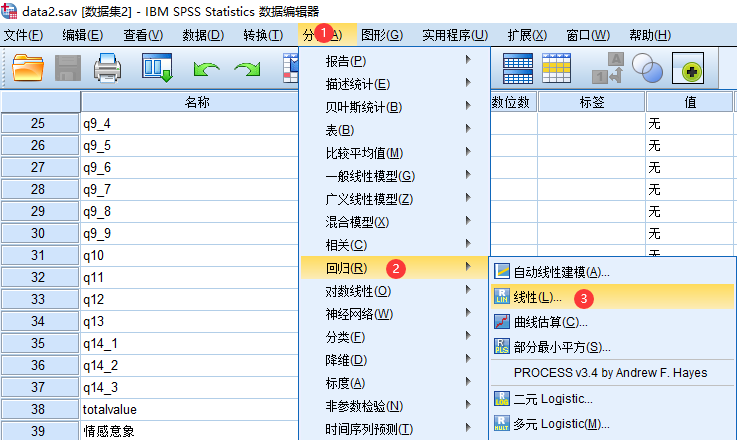Click the Undo green arrow icon
Screen dimensions: 737x440
click(206, 70)
